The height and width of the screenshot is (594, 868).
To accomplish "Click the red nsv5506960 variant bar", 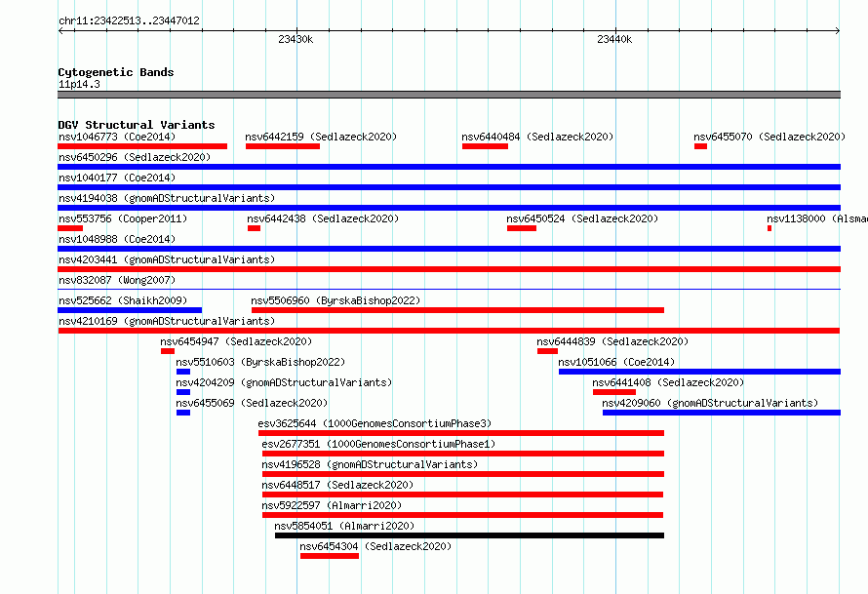I will [457, 310].
